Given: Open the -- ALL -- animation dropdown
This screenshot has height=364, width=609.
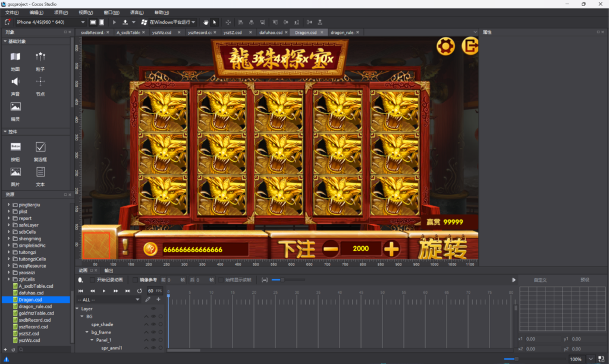Looking at the screenshot, I should [x=108, y=300].
